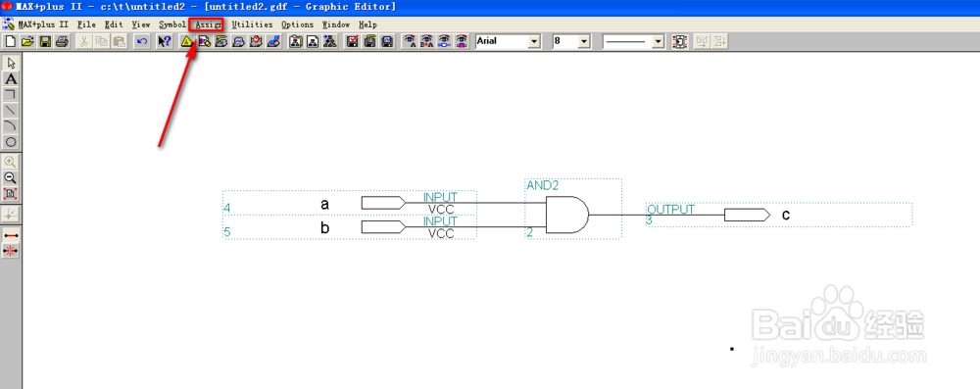This screenshot has width=980, height=389.
Task: Open the File menu
Action: (87, 24)
